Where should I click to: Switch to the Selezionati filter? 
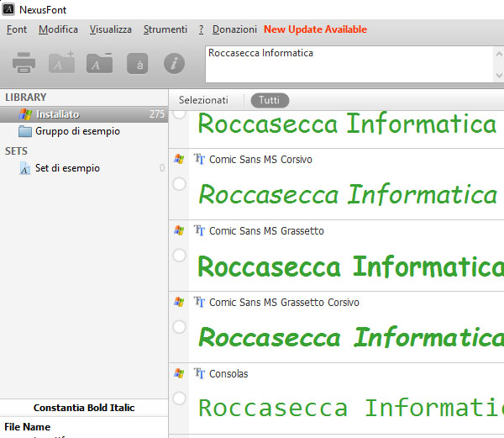[203, 100]
